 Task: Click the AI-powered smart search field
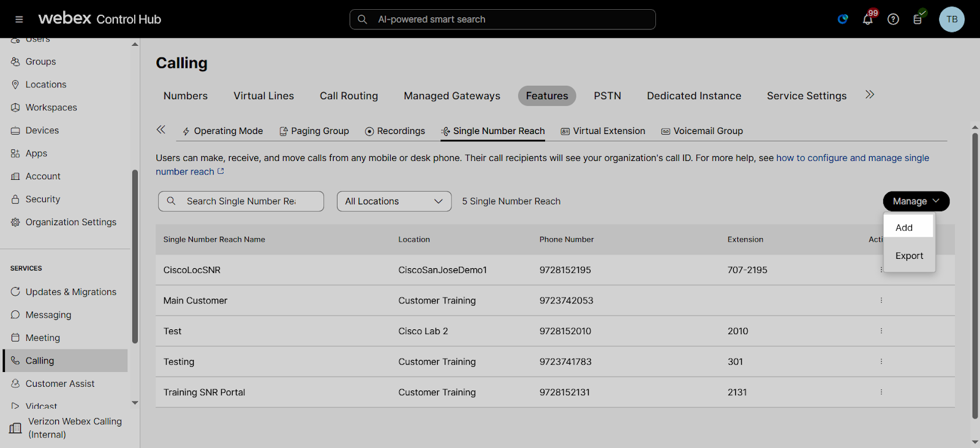(x=502, y=19)
